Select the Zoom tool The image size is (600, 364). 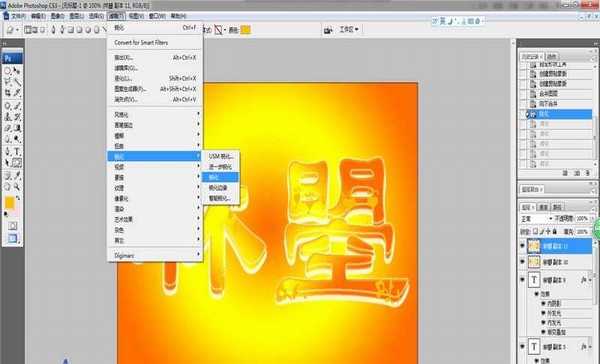click(17, 187)
